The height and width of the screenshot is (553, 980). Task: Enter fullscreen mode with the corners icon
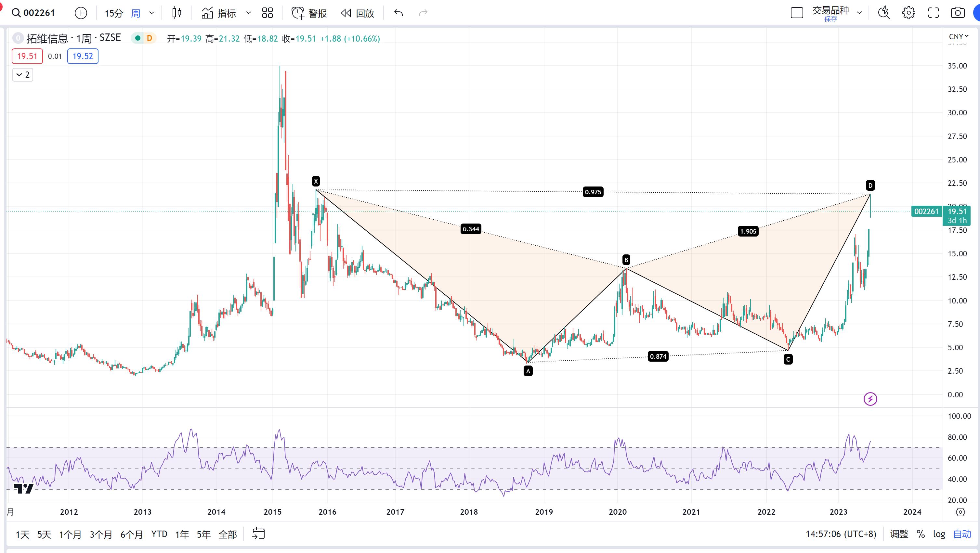pyautogui.click(x=933, y=13)
